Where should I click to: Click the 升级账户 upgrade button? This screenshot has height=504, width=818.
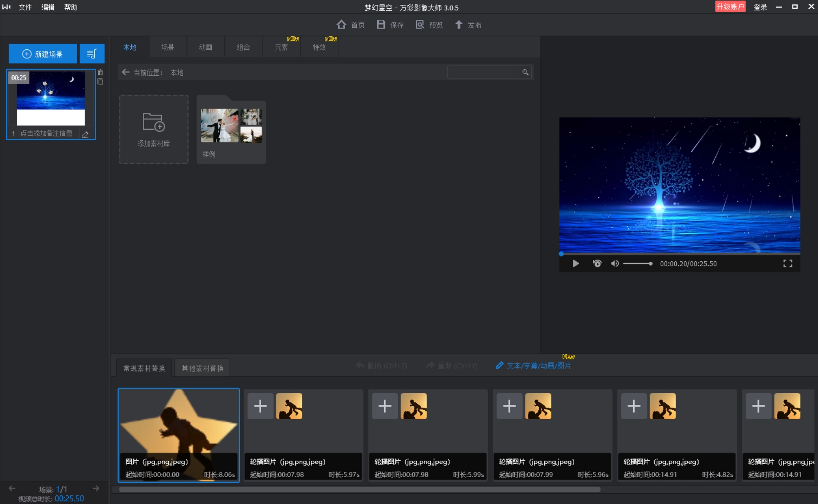click(x=730, y=6)
